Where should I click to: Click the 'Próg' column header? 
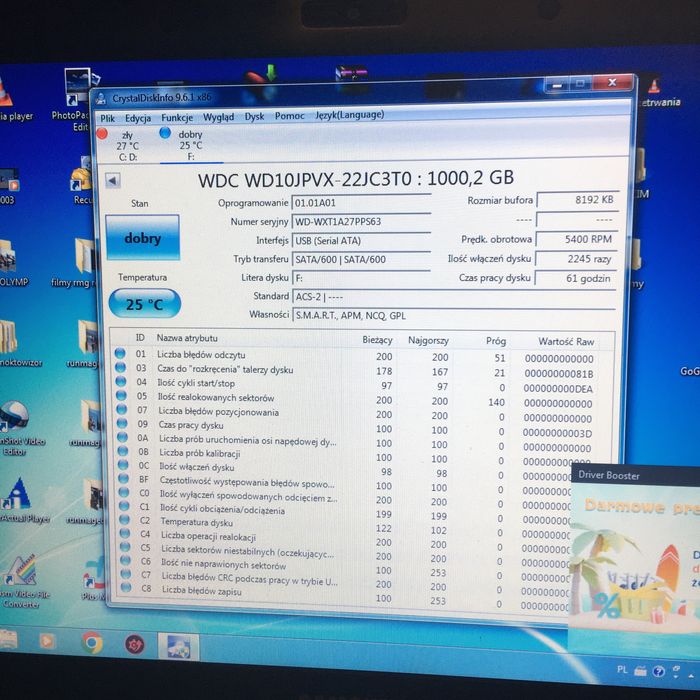click(496, 341)
